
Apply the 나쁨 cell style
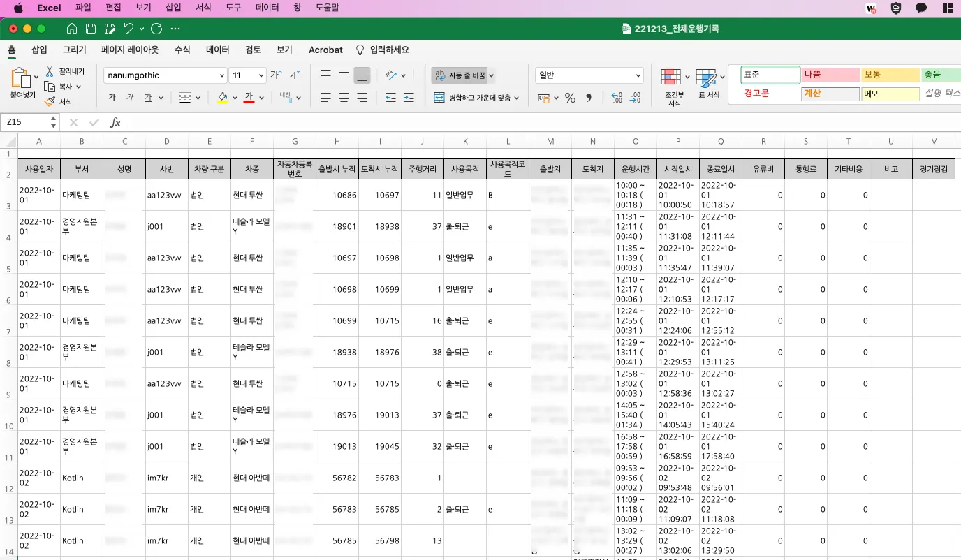[830, 75]
